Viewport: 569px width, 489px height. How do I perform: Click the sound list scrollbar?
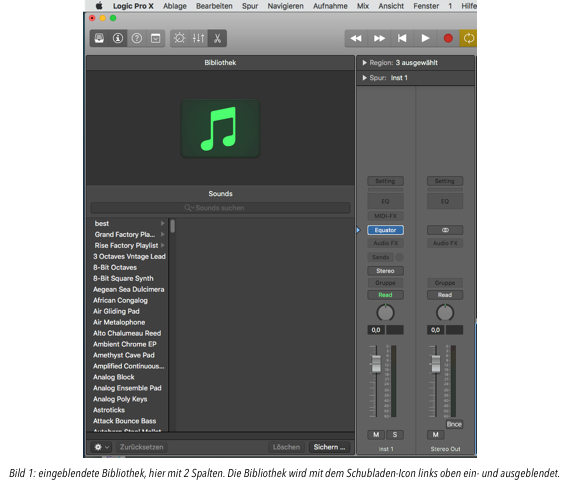click(173, 226)
